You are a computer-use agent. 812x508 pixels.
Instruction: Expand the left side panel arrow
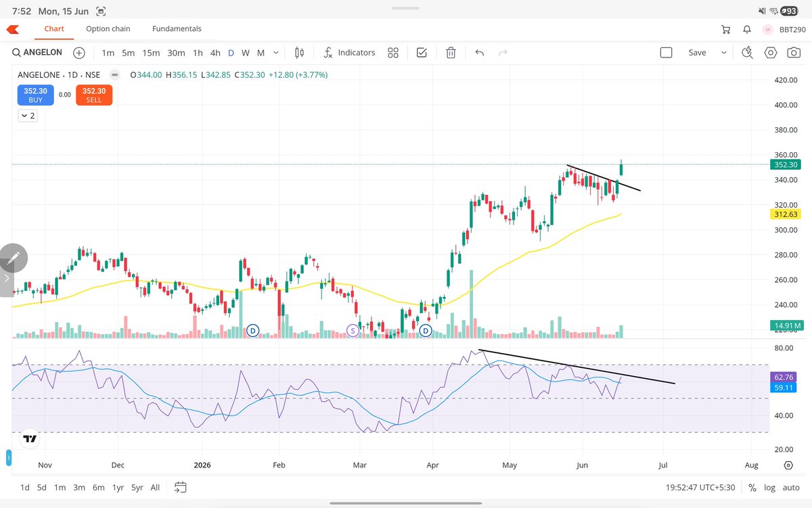(x=7, y=278)
